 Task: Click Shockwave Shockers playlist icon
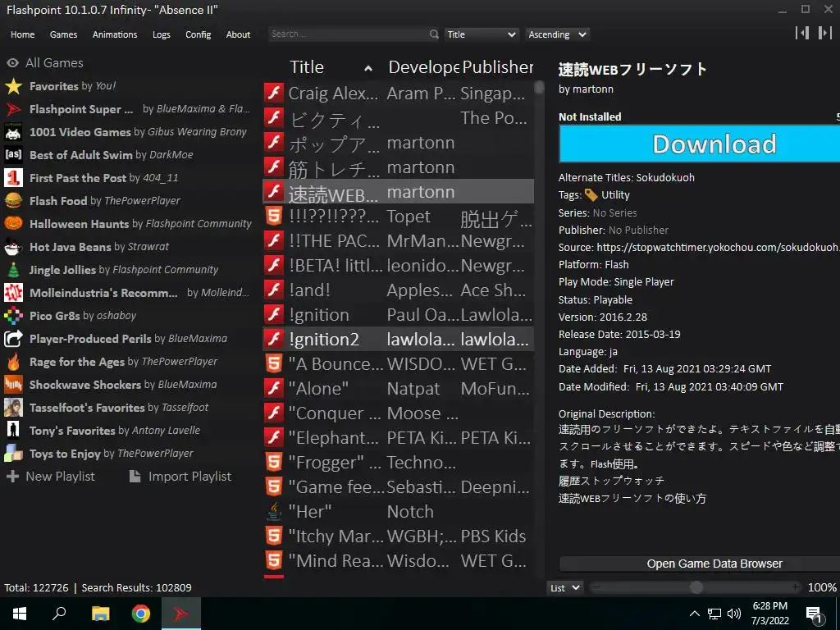13,385
